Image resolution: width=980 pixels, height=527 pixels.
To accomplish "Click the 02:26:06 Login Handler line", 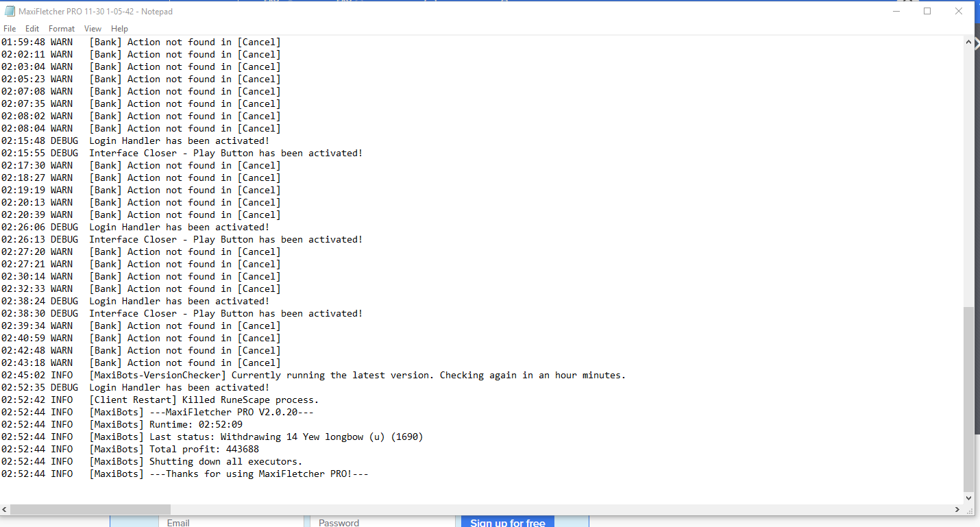I will tap(136, 227).
